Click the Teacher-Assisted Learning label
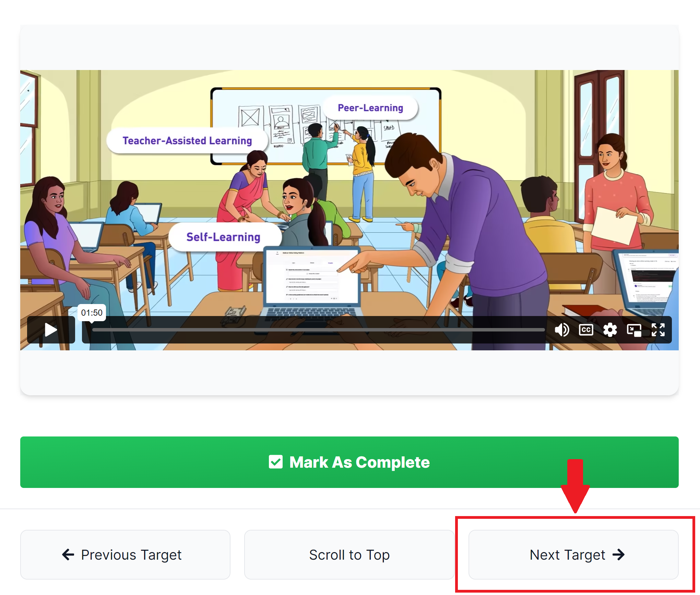Screen dimensions: 700x595 [187, 140]
